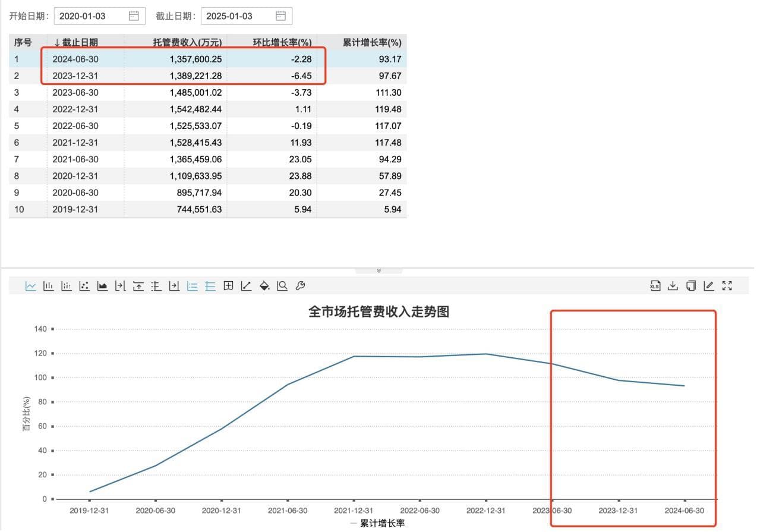Collapse the panel with double chevron handle
This screenshot has width=757, height=532.
pyautogui.click(x=378, y=270)
